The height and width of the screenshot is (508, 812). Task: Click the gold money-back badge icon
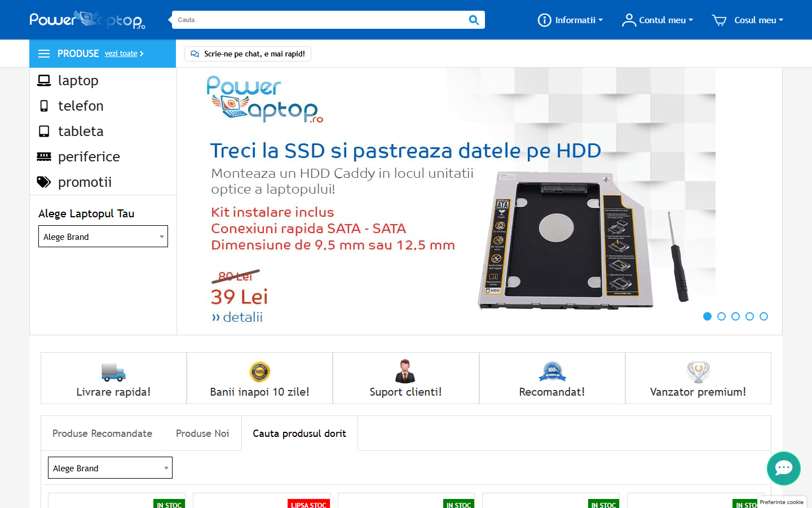pyautogui.click(x=260, y=372)
